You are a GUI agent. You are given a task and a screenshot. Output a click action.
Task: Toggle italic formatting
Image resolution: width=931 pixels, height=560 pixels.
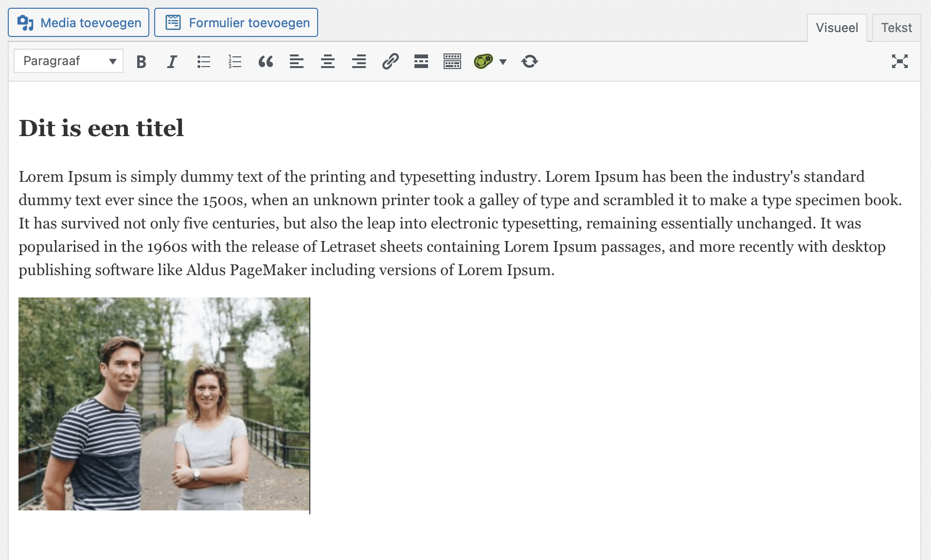coord(172,62)
